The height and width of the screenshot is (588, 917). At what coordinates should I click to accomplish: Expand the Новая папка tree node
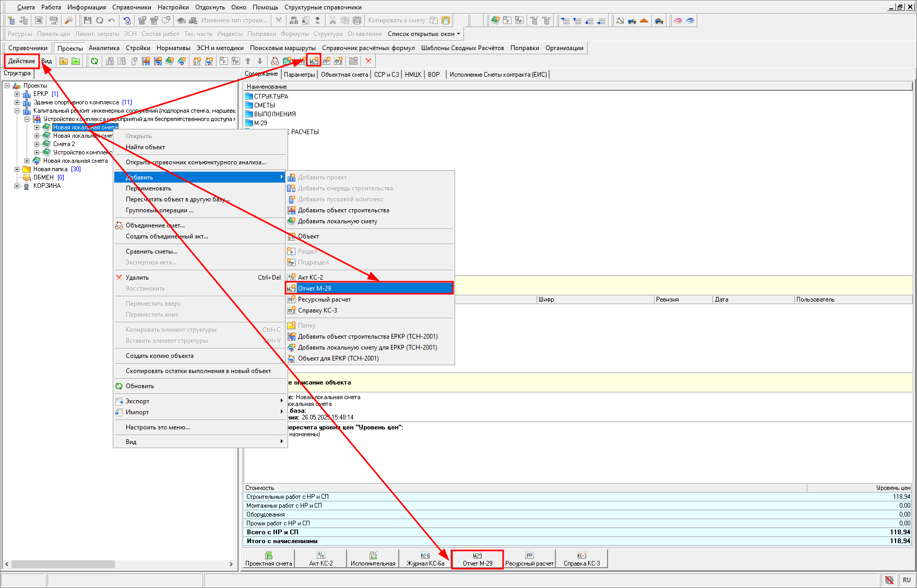tap(17, 169)
